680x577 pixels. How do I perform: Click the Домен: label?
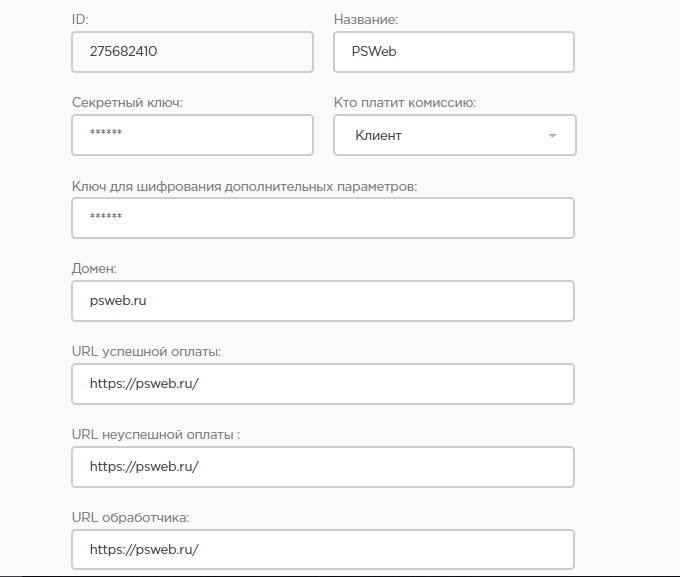point(95,268)
